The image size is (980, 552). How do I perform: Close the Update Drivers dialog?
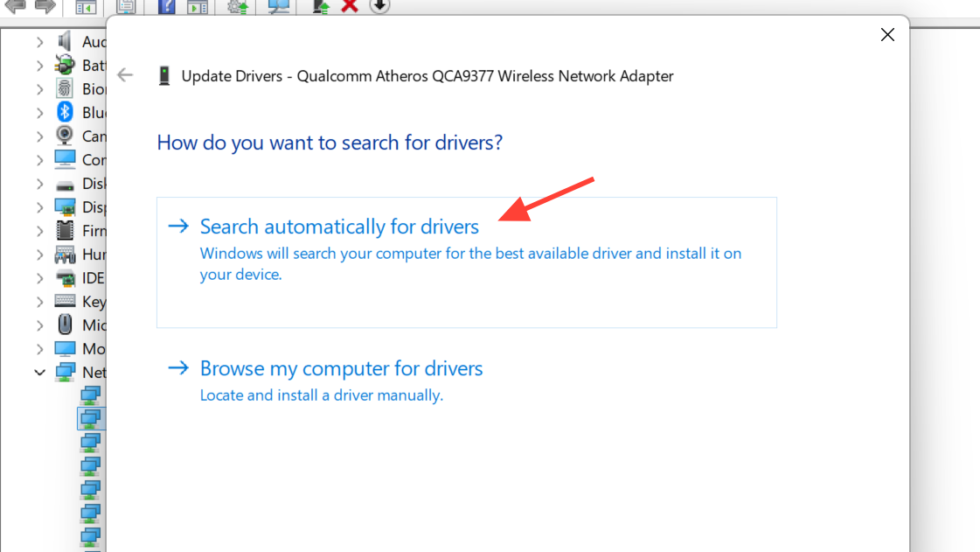(x=887, y=34)
